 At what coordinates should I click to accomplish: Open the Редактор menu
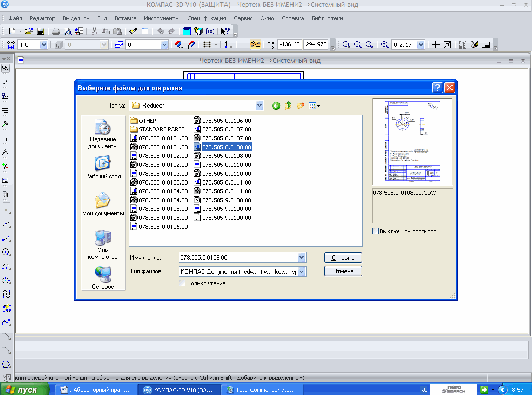pyautogui.click(x=43, y=18)
